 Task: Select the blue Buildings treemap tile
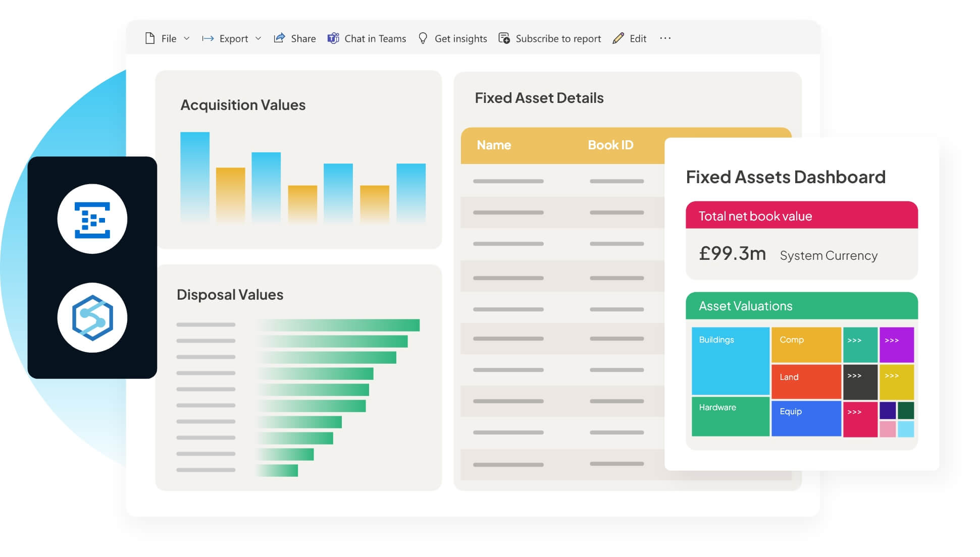pyautogui.click(x=730, y=361)
